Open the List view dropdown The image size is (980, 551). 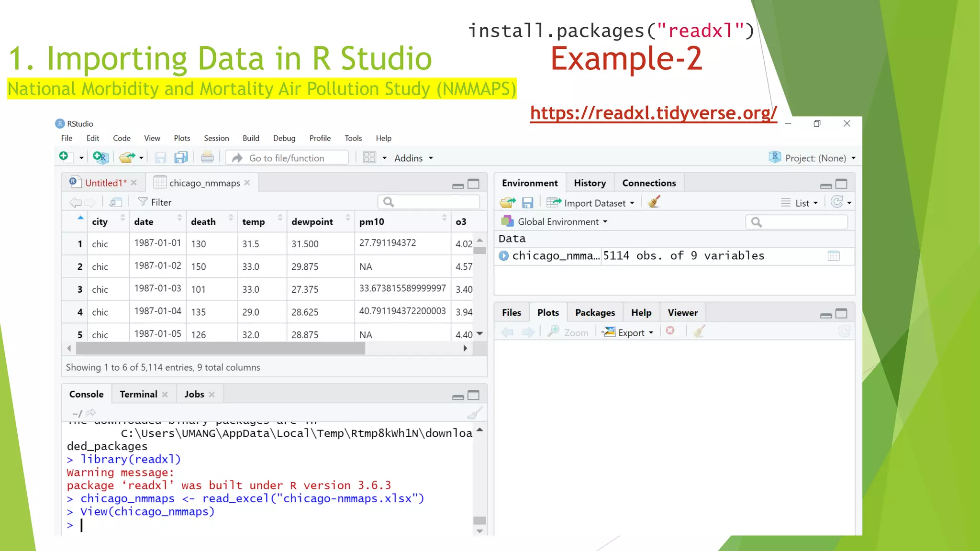800,203
